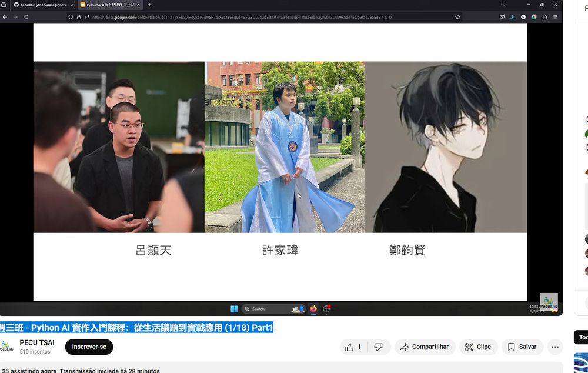Click the anime portrait of 鄭鈞賢
588x373 pixels.
click(x=446, y=147)
